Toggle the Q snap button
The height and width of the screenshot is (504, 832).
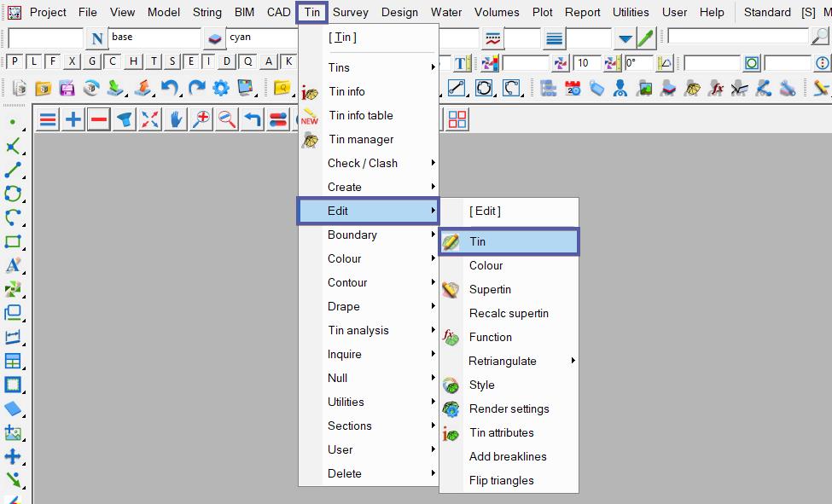coord(247,61)
